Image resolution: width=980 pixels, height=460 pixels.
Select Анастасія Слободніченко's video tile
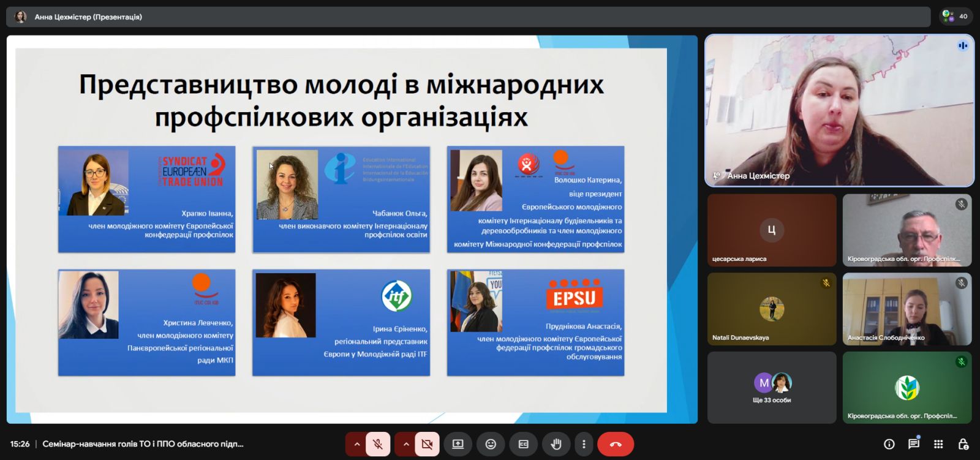pos(907,309)
